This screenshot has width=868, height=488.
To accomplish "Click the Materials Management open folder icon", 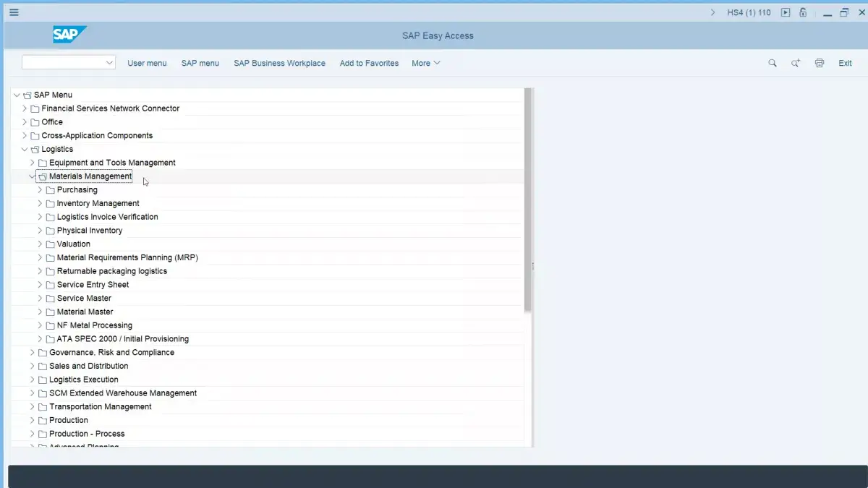I will click(x=43, y=176).
